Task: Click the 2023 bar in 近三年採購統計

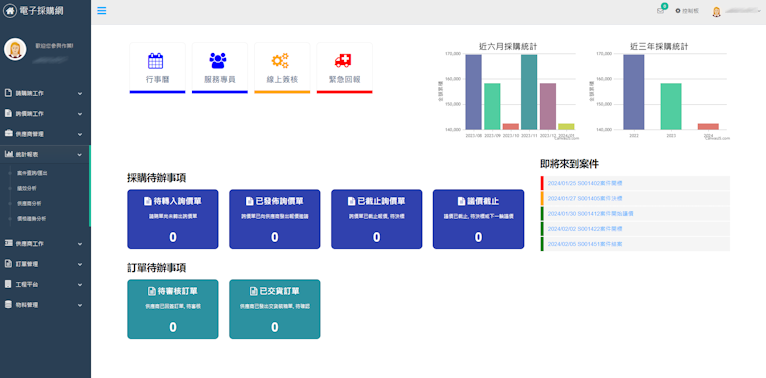Action: pos(671,106)
